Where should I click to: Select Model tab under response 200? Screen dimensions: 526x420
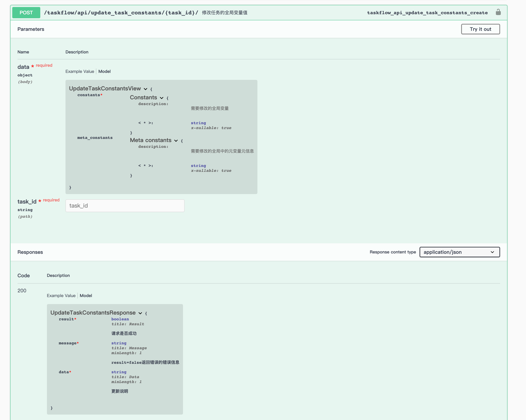click(x=86, y=295)
